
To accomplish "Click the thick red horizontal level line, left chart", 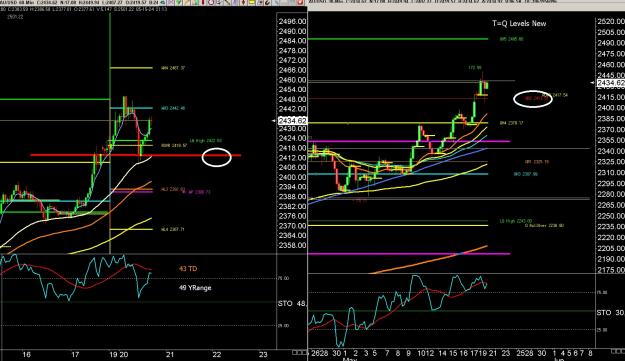I will [136, 155].
